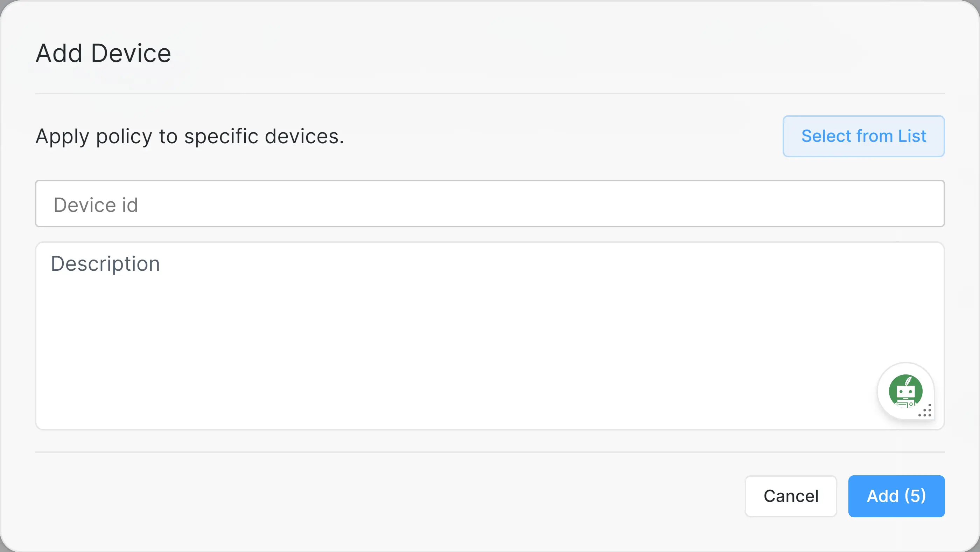Viewport: 980px width, 552px height.
Task: Click the Device id placeholder text
Action: [x=96, y=205]
